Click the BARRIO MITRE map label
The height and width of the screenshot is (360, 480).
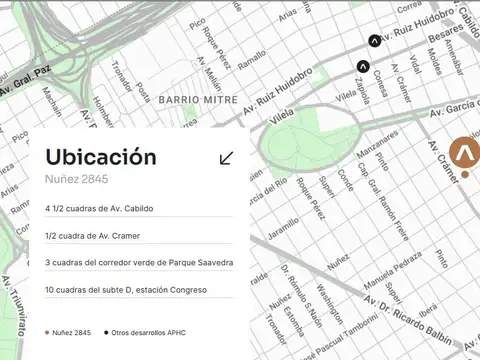point(198,100)
